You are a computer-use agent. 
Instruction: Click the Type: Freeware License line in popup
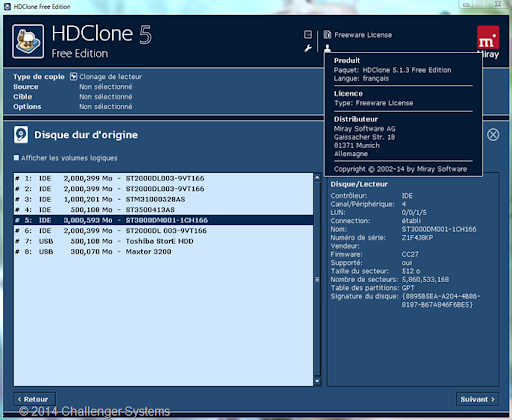pyautogui.click(x=373, y=103)
